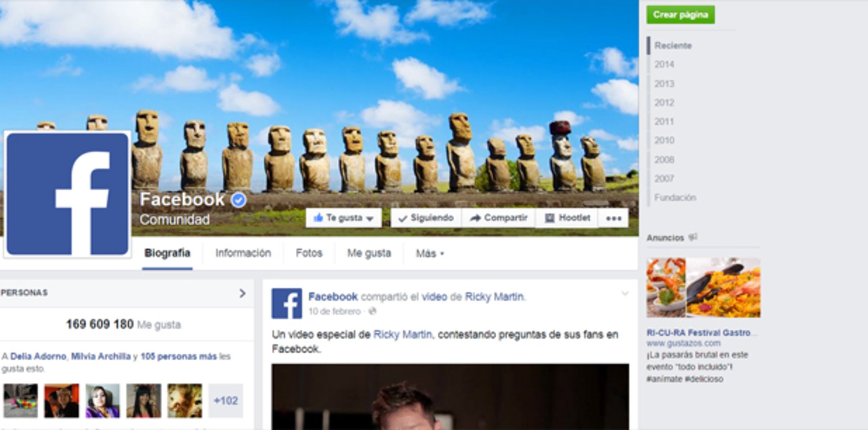The height and width of the screenshot is (430, 868).
Task: Click the video link in post header
Action: pyautogui.click(x=434, y=297)
